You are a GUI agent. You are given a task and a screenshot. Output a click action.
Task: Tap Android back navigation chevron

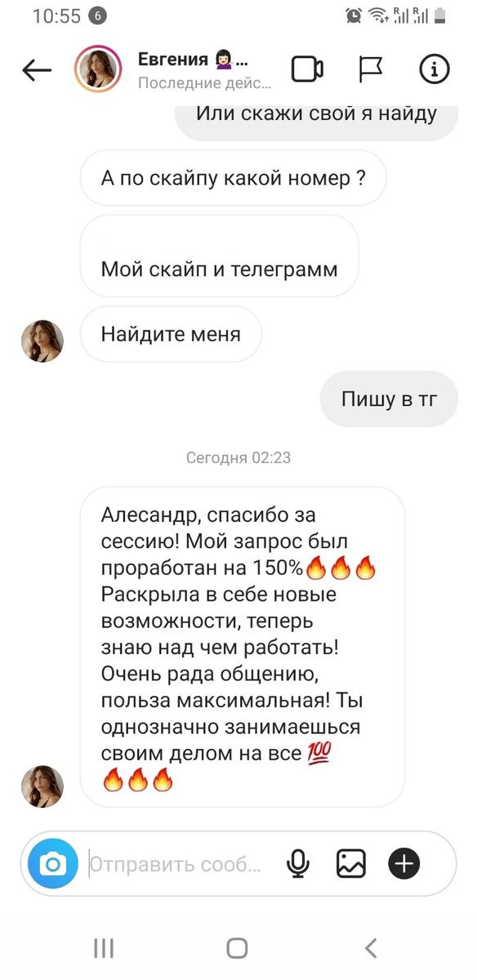click(371, 948)
